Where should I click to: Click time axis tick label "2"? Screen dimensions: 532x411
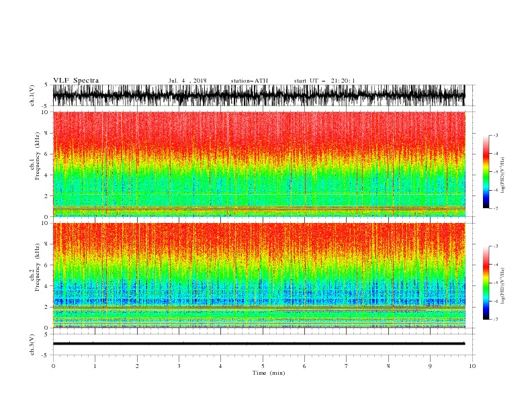click(x=137, y=366)
